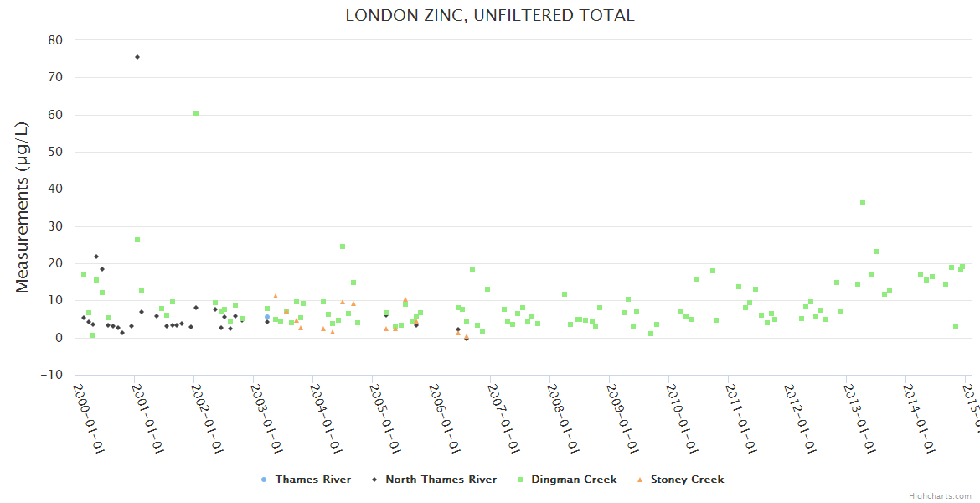Toggle Thames River series via legend label
The height and width of the screenshot is (503, 980).
click(313, 480)
